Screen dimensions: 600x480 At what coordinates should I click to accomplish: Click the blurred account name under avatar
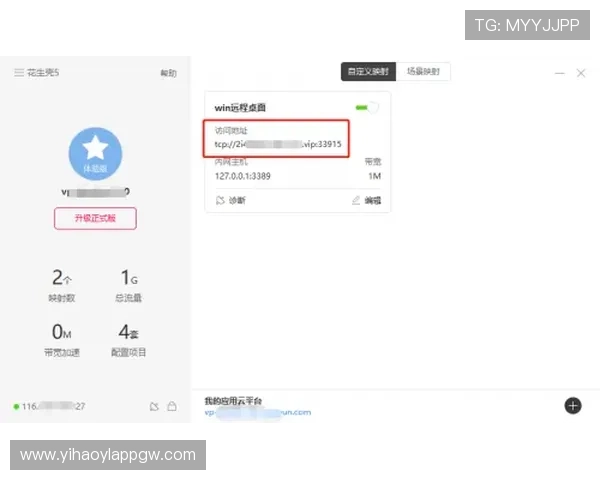tap(96, 192)
